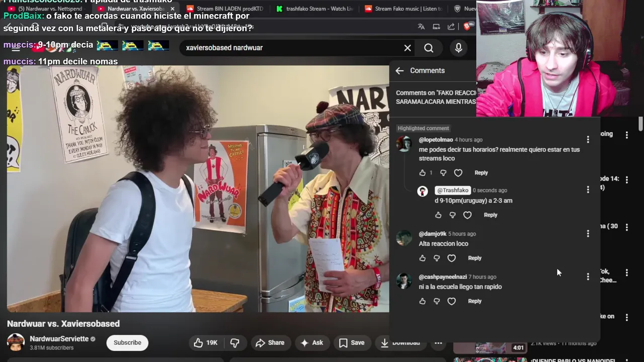644x362 pixels.
Task: Open the NardwuarServiette channel link
Action: click(x=59, y=339)
